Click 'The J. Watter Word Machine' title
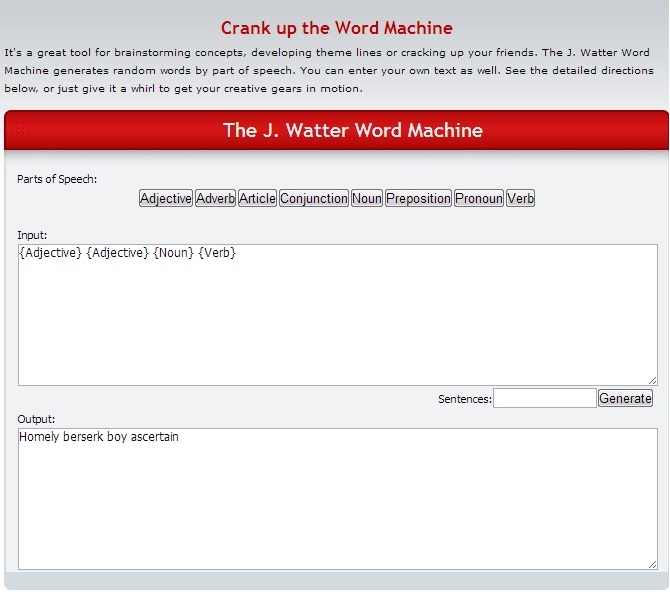This screenshot has height=592, width=670. 353,130
